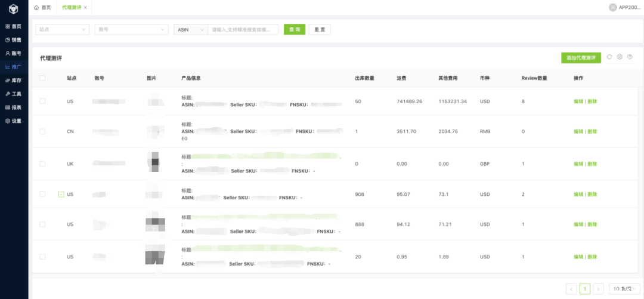Switch to the 首页 home tab
The image size is (644, 299).
(42, 7)
